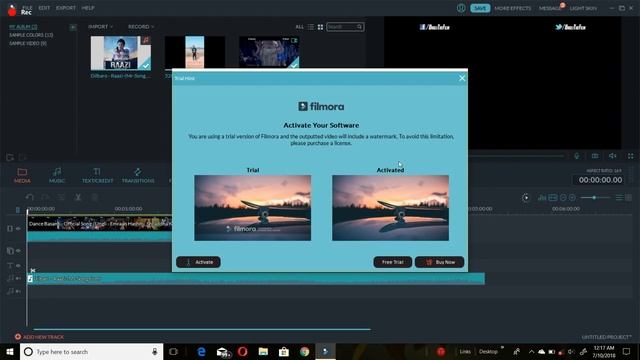Viewport: 640px width, 360px height.
Task: Select the audio clip on music track
Action: pyautogui.click(x=256, y=279)
